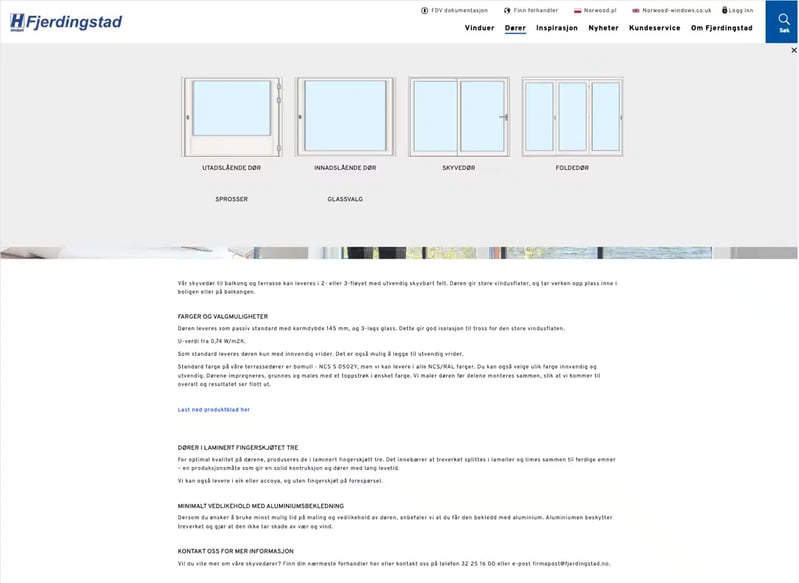Click the 'DØRER I LAMINERT FINGERSKJØTET TRE' heading
The height and width of the screenshot is (583, 799).
(x=238, y=447)
